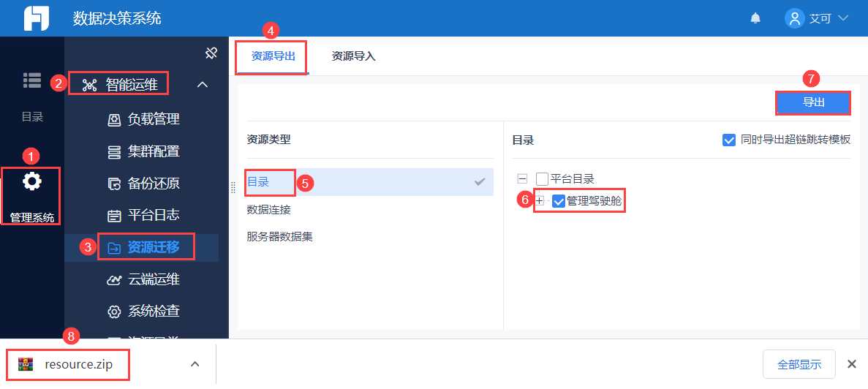Open the 目录 directory list icon

31,80
